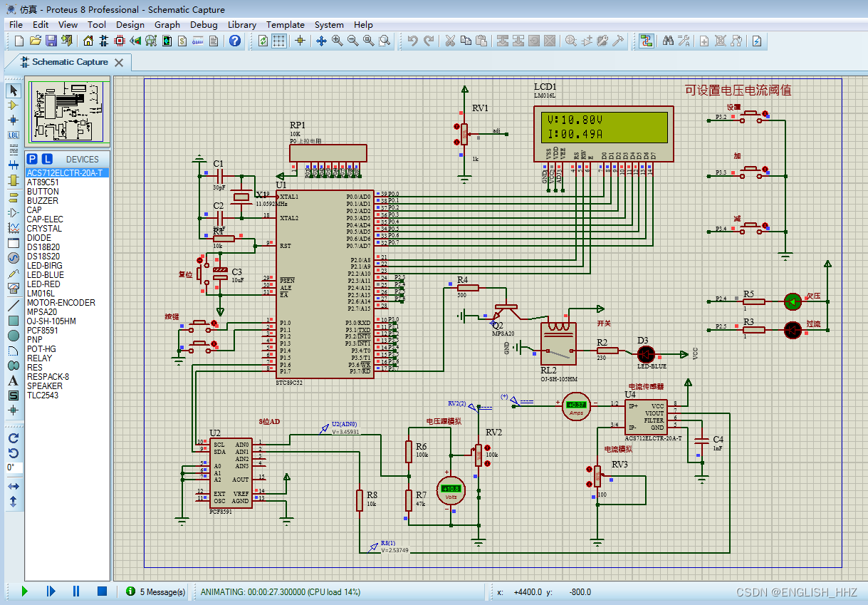Stop the simulation

pos(102,591)
